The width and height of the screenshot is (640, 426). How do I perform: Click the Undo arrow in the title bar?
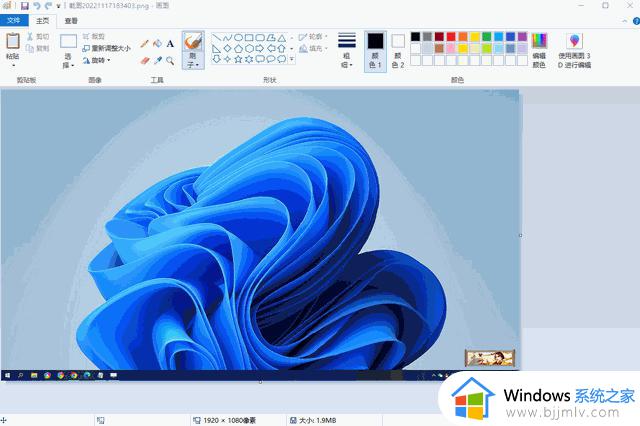pyautogui.click(x=37, y=6)
